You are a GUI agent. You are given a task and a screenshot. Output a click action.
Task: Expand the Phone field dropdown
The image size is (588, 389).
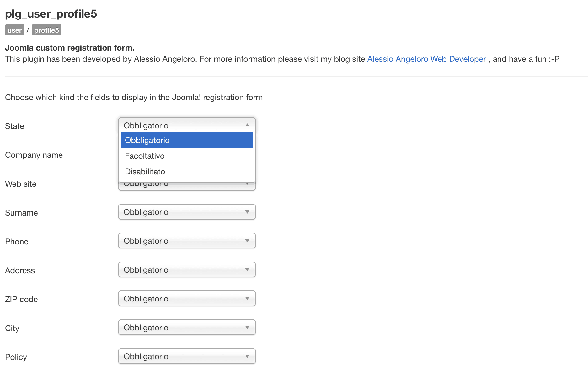(x=187, y=241)
